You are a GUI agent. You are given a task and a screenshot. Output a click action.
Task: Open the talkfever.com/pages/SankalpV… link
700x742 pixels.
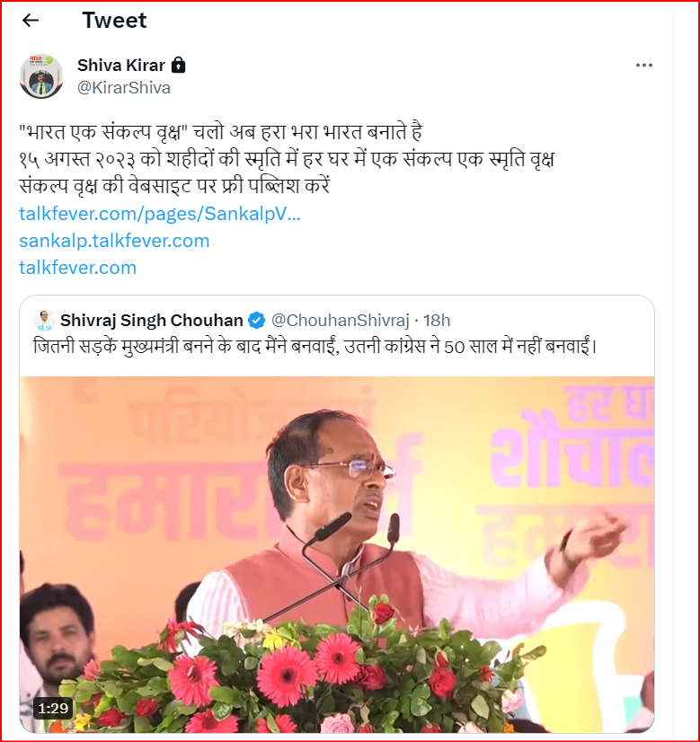pos(160,214)
